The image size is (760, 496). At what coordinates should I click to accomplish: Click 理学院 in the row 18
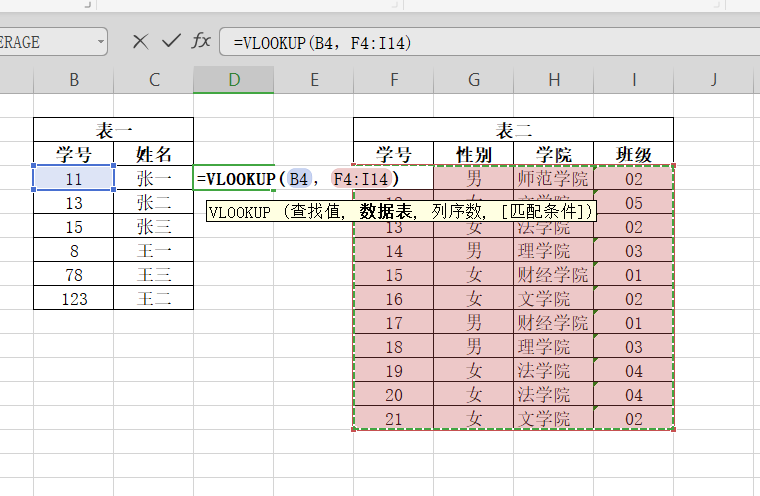554,347
